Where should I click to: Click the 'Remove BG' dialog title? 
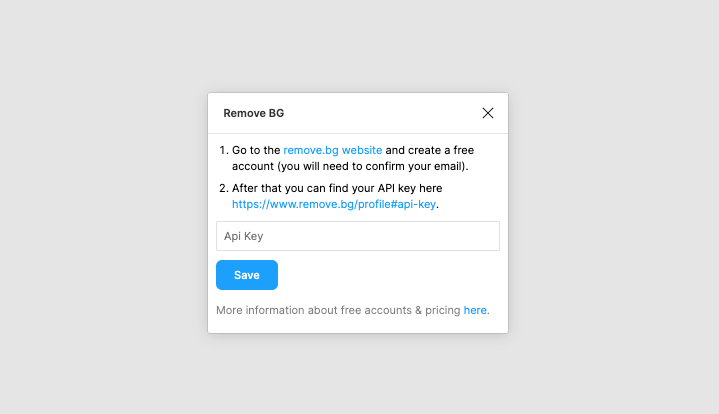(x=254, y=113)
